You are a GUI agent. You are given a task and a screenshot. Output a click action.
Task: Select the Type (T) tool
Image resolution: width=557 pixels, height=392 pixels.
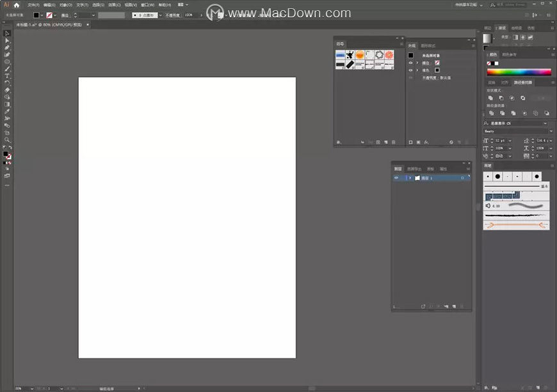point(7,76)
